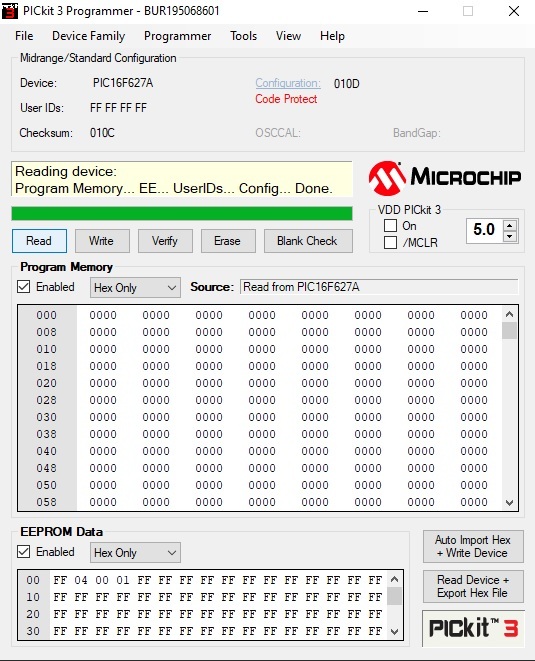Open the Device Family menu
535x661 pixels.
tap(89, 36)
